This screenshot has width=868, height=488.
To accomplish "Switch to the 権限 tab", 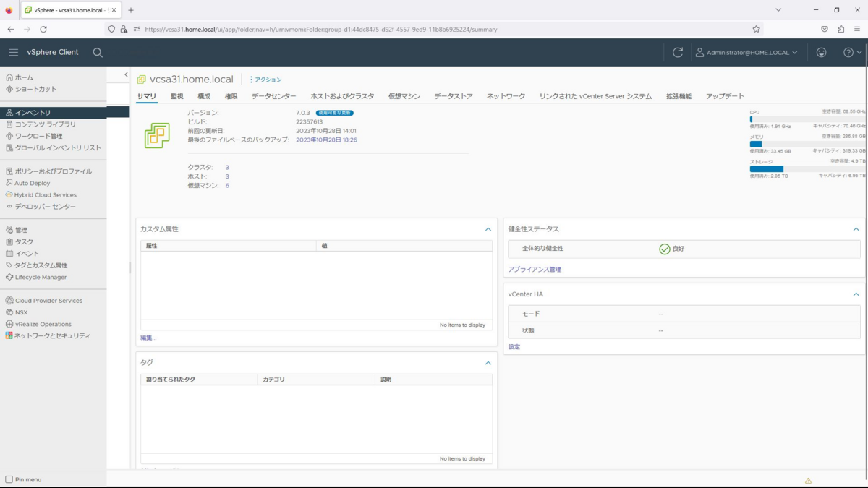I will 231,96.
